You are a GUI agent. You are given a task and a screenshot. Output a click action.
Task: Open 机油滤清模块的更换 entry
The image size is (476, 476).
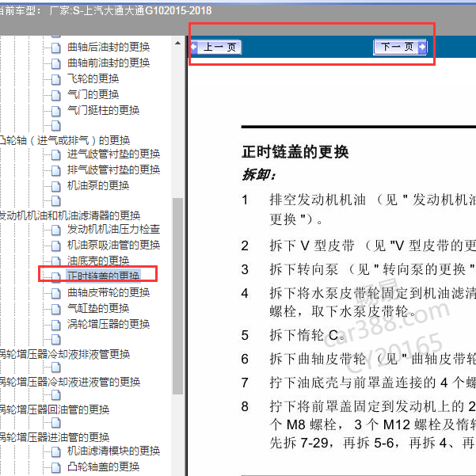coord(113,451)
